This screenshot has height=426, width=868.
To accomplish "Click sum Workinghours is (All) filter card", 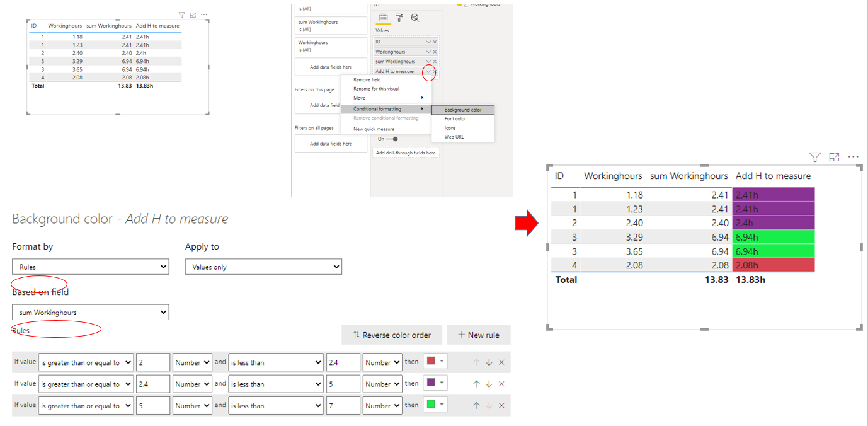I will point(331,25).
